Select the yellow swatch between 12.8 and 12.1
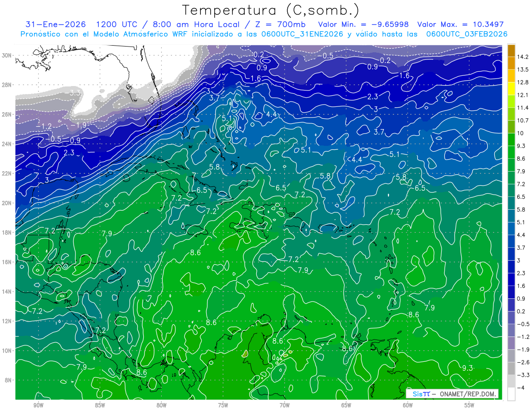Screen dimensions: 532x411 [511, 89]
